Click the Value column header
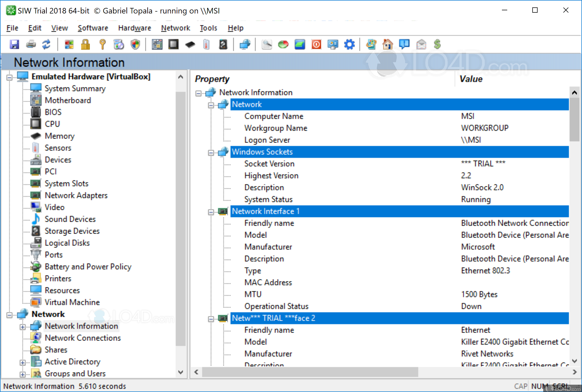The height and width of the screenshot is (392, 582). 471,79
